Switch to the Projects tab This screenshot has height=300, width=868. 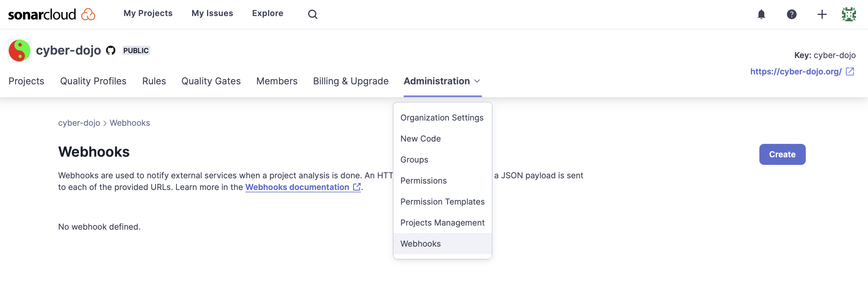pyautogui.click(x=26, y=81)
